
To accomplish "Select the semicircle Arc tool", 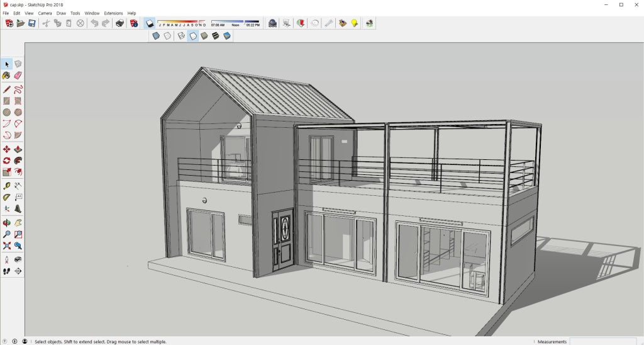I will coord(18,124).
